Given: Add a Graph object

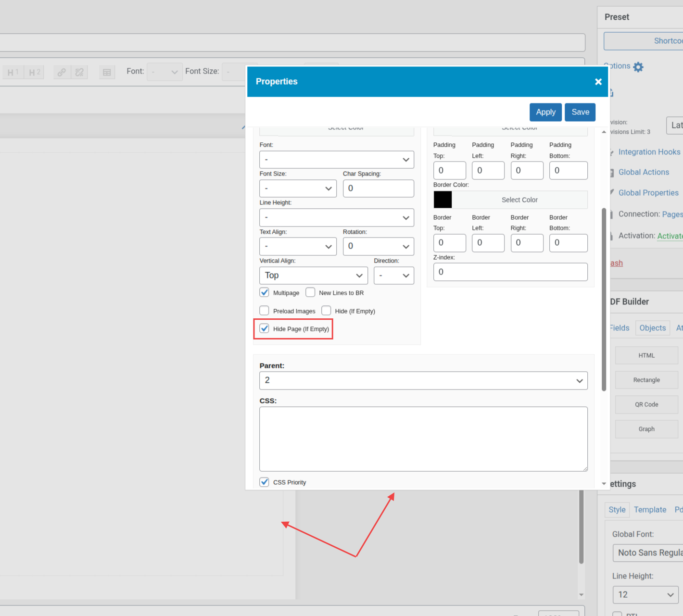Looking at the screenshot, I should (x=646, y=429).
